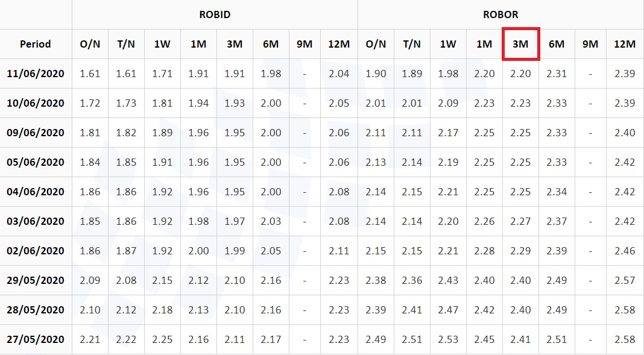644x355 pixels.
Task: Click the ROBOR 1W column header
Action: [x=448, y=44]
